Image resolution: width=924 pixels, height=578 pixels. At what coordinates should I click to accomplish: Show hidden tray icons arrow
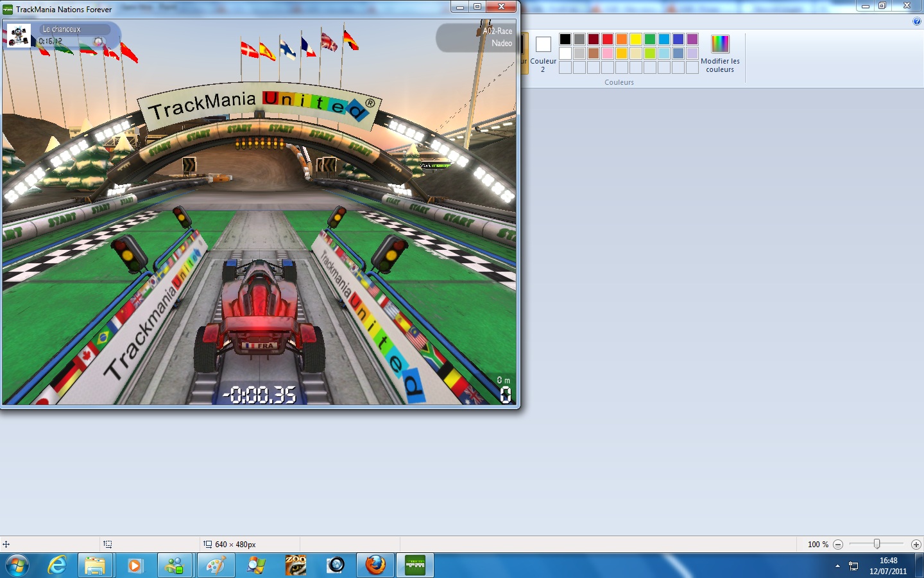point(837,566)
